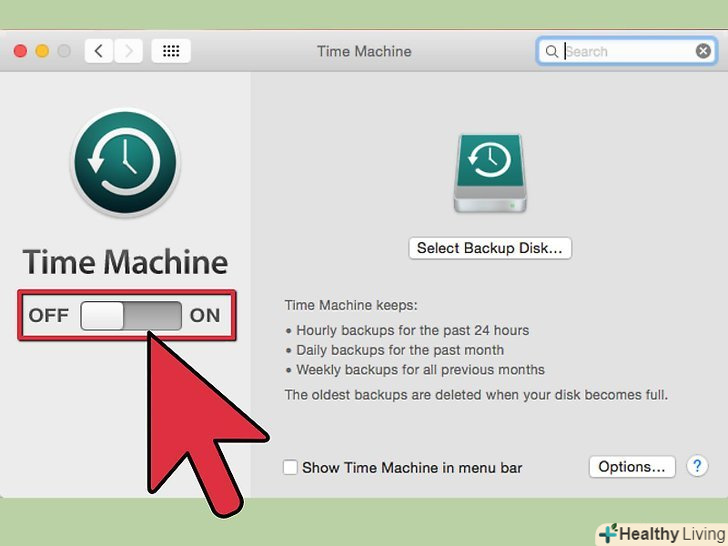Click 'Time Machine keeps:' heading text
The image size is (728, 546).
pyautogui.click(x=351, y=306)
